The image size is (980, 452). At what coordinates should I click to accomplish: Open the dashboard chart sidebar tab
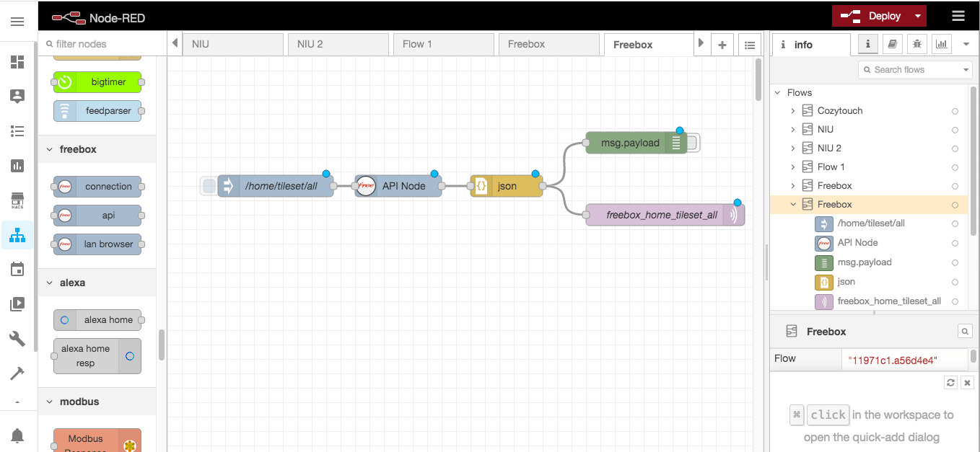[942, 44]
